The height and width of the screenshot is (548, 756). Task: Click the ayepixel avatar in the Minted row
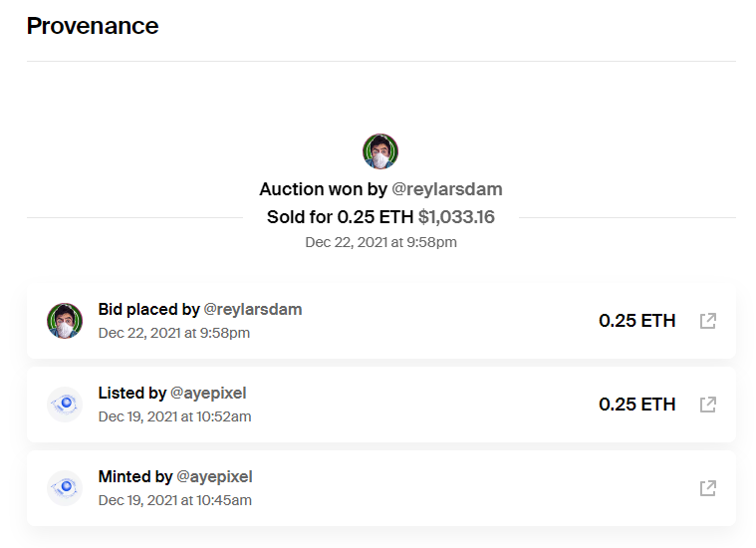[x=65, y=488]
